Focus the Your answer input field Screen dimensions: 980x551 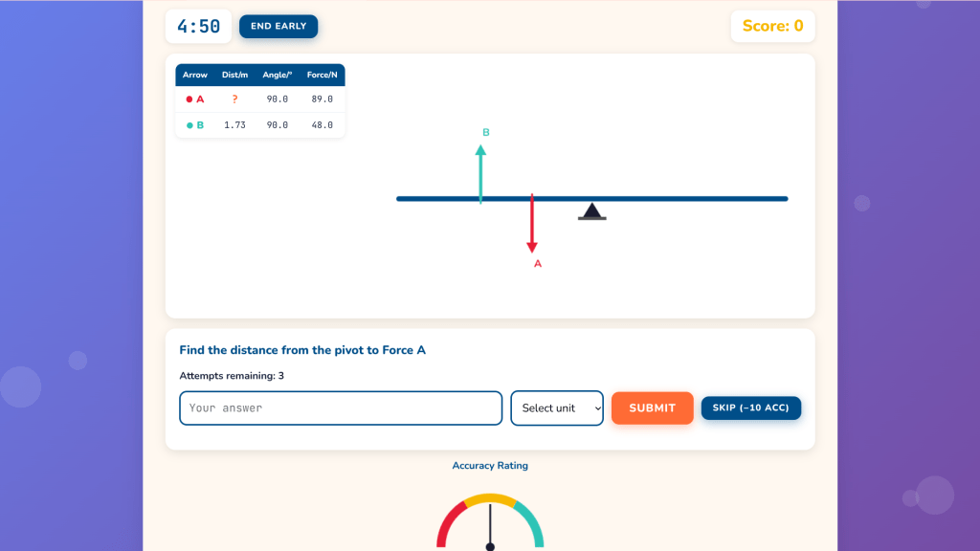[341, 408]
